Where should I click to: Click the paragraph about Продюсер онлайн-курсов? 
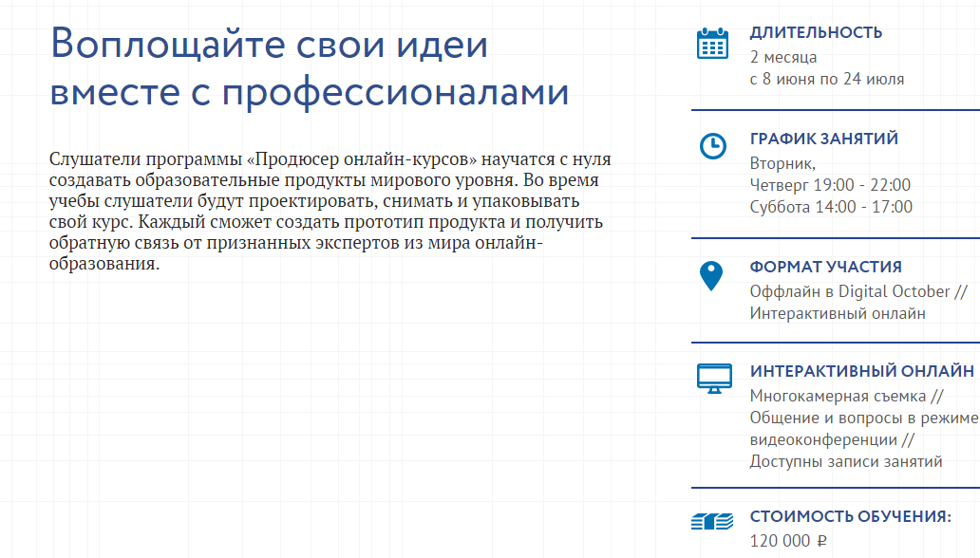(x=326, y=210)
